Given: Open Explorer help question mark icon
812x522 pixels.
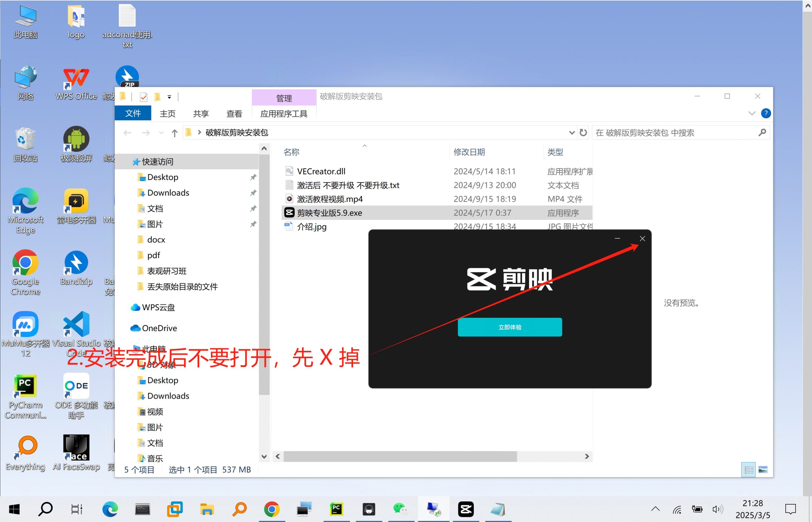Looking at the screenshot, I should (766, 113).
